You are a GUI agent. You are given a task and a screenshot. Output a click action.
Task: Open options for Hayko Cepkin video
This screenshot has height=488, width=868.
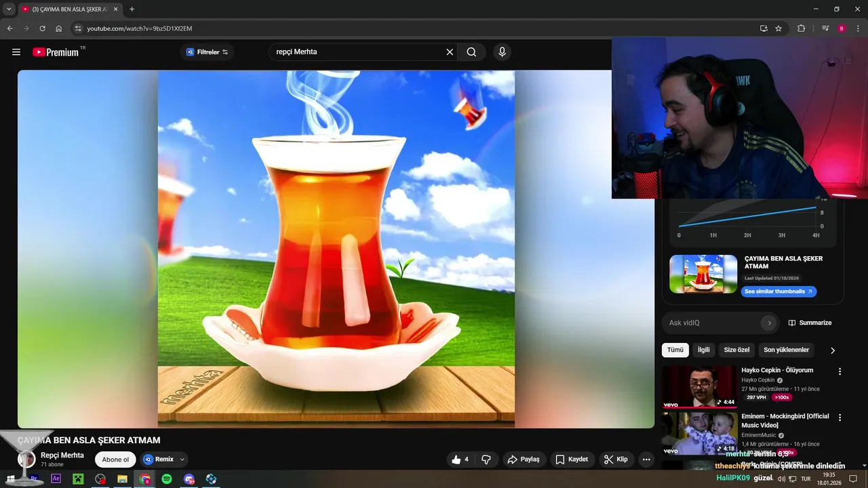[840, 371]
